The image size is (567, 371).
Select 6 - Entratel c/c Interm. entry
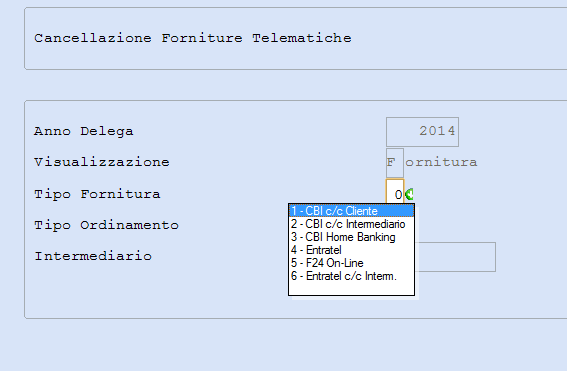tap(351, 276)
